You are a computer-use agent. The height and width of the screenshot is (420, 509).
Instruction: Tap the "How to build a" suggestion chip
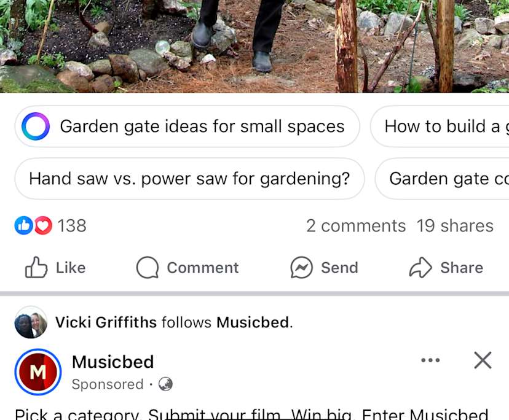click(x=441, y=126)
